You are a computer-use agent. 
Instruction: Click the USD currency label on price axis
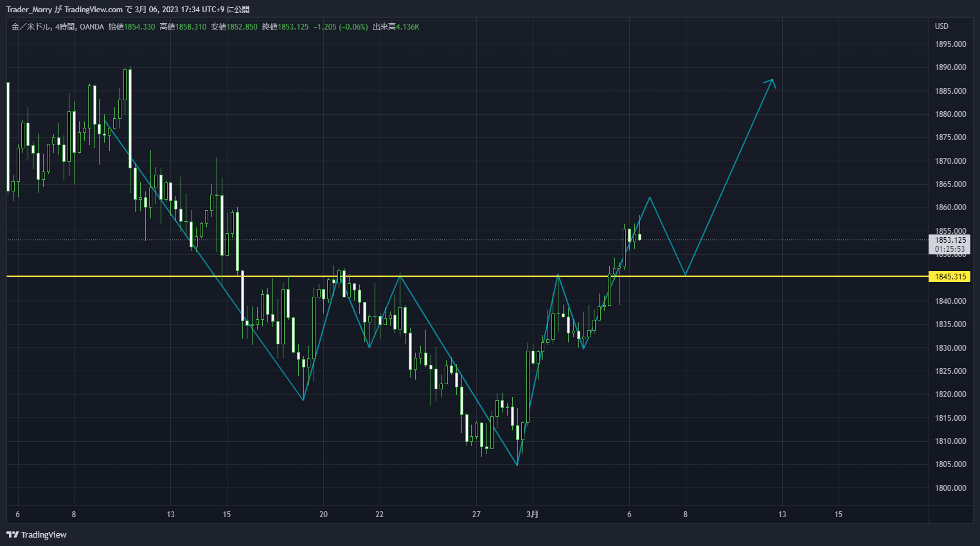pyautogui.click(x=941, y=26)
